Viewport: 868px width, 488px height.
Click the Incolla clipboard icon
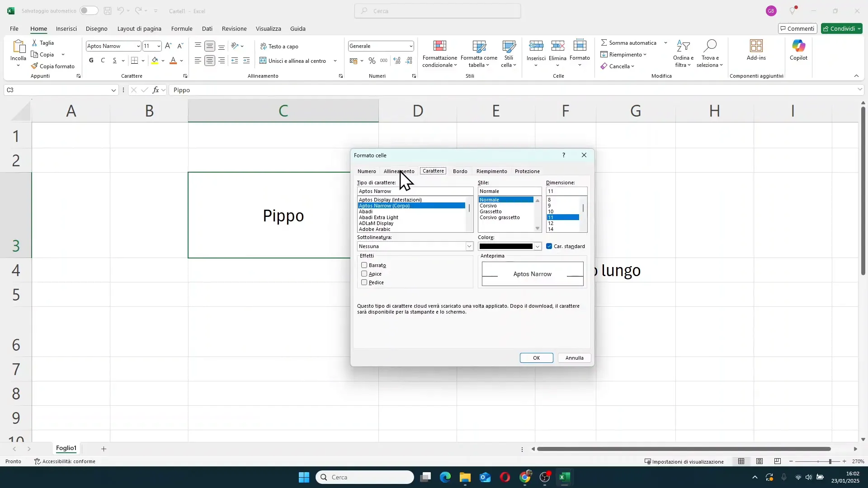(19, 47)
